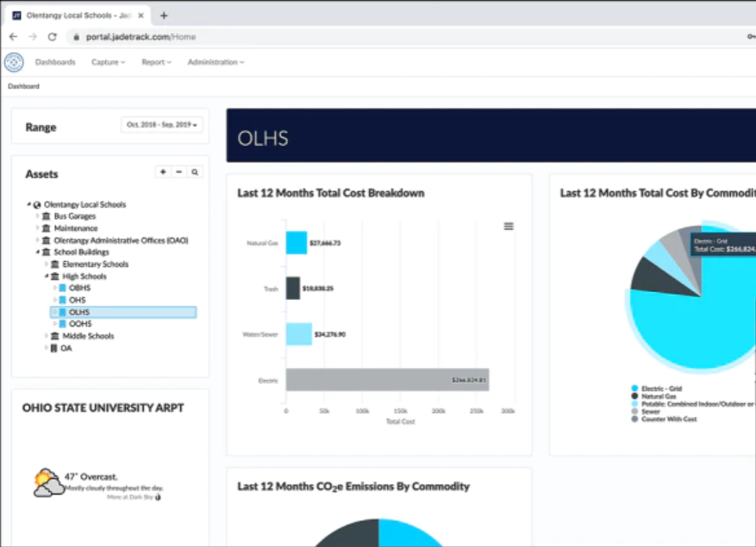Collapse the School Buildings tree node
The width and height of the screenshot is (756, 547).
(x=37, y=252)
